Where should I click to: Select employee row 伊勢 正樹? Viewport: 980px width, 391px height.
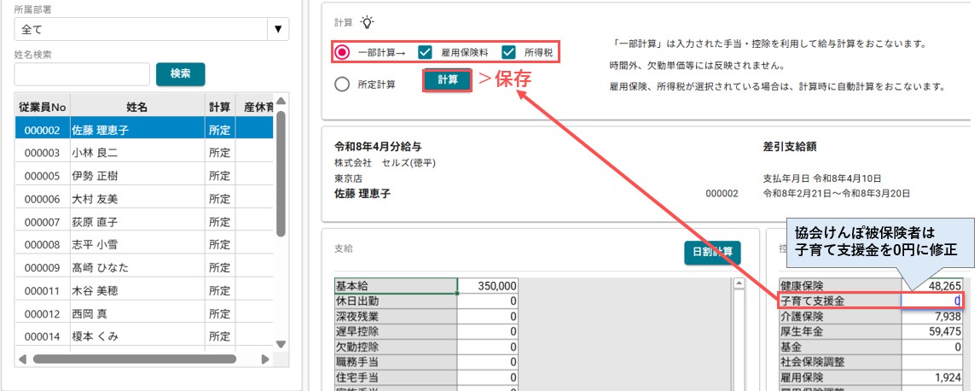coord(144,176)
